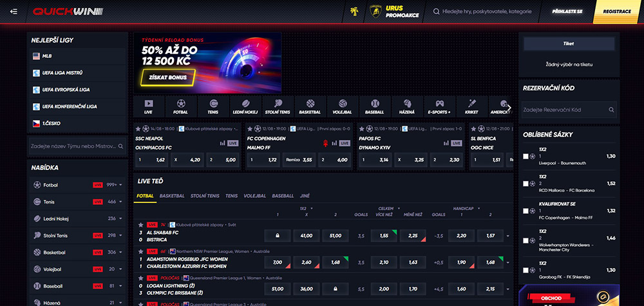This screenshot has width=644, height=306.
Task: Expand the Fotbal entry in Nabídka
Action: [x=121, y=186]
